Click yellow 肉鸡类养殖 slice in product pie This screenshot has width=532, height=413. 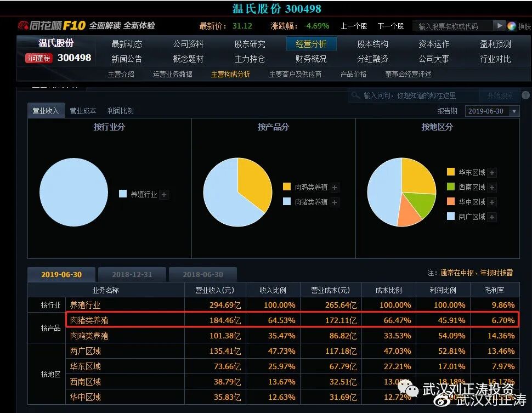255,182
